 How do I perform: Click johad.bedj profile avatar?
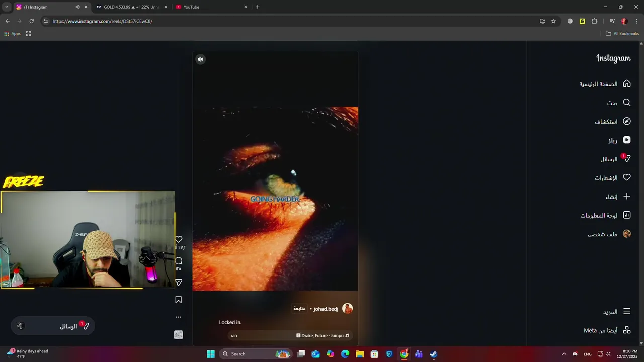click(348, 309)
